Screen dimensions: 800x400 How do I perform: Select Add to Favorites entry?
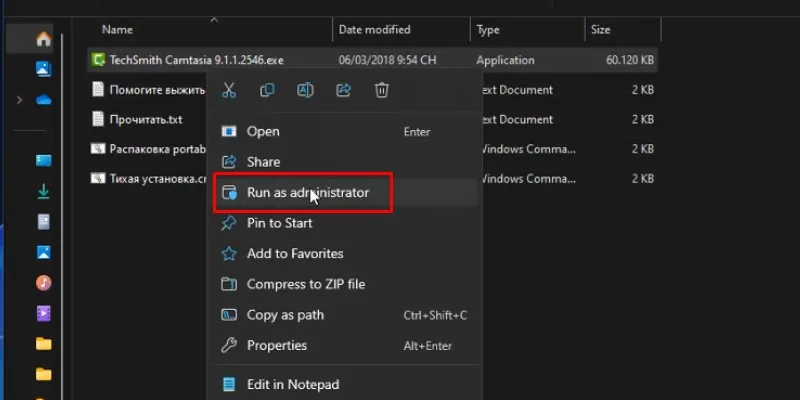[x=294, y=254]
